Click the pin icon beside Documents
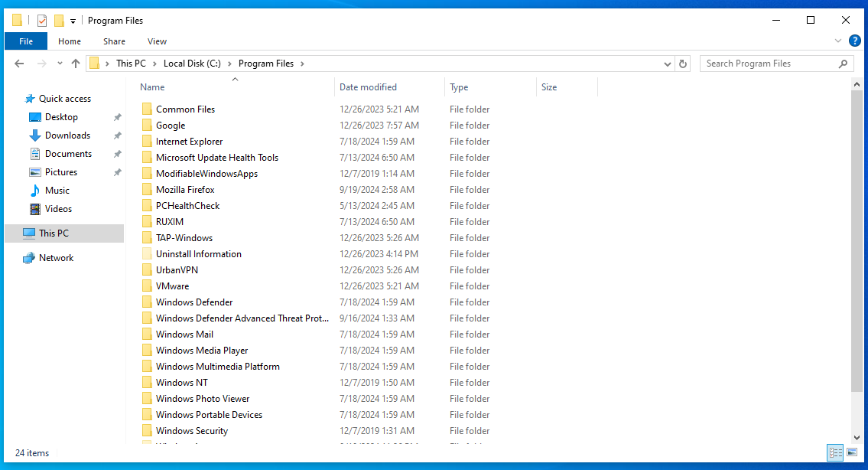 pos(117,154)
